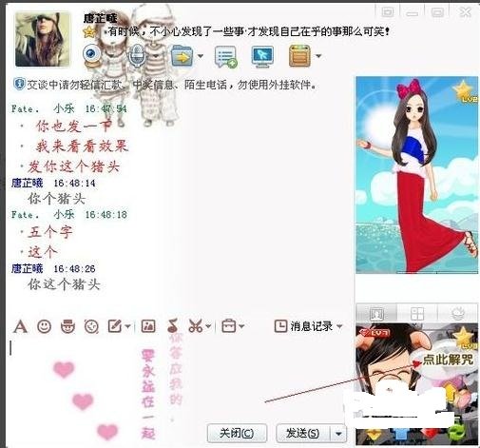Expand the 消息记录 dropdown arrow
480x448 pixels.
(339, 326)
